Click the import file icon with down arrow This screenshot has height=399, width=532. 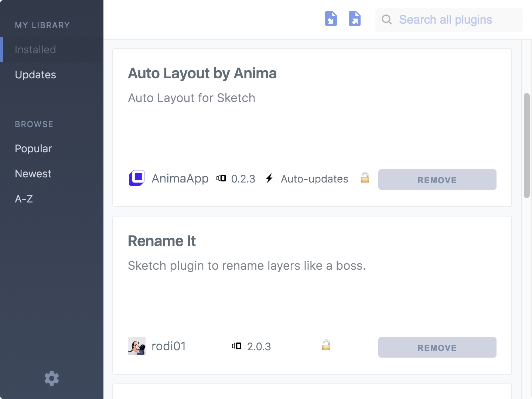pyautogui.click(x=331, y=18)
